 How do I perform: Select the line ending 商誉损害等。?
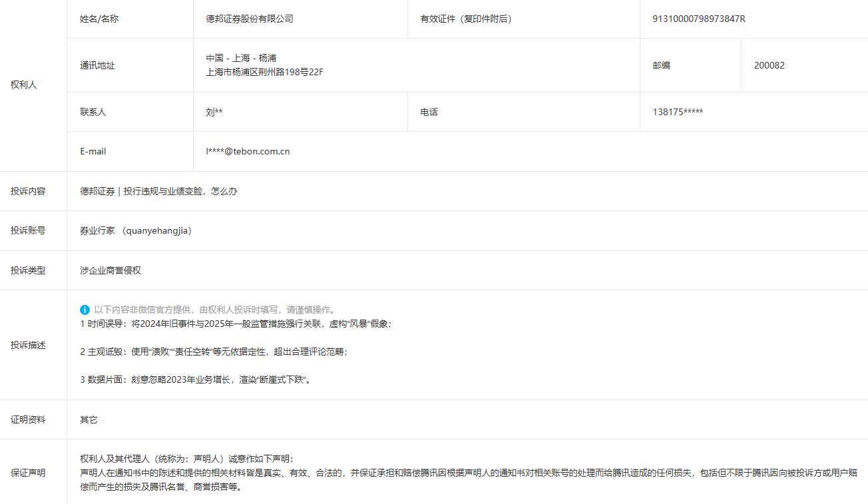[x=162, y=487]
